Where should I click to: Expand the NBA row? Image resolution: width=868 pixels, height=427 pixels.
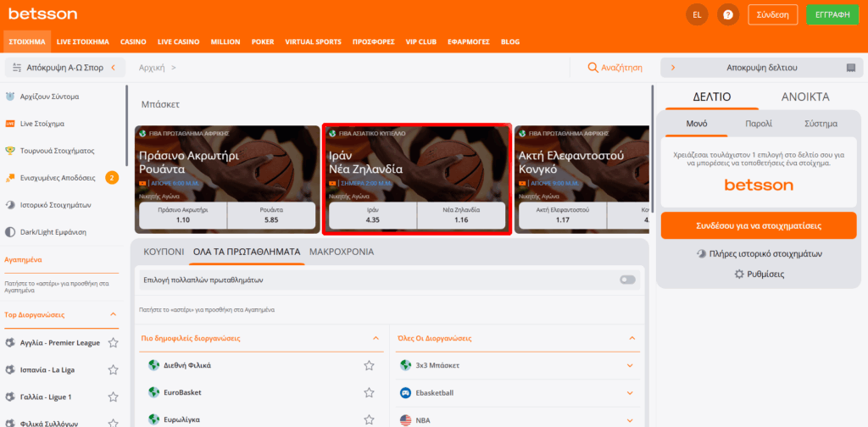[630, 420]
